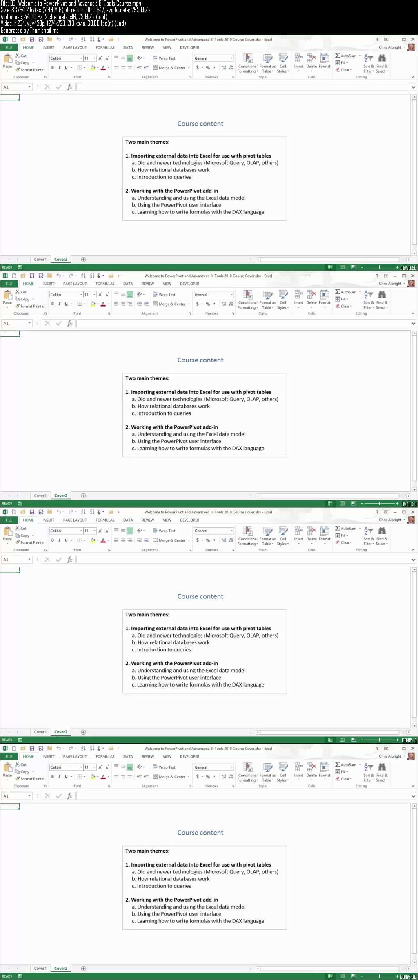418x980 pixels.
Task: Open FILE tab in the 00:00:50 frame
Action: click(x=9, y=47)
